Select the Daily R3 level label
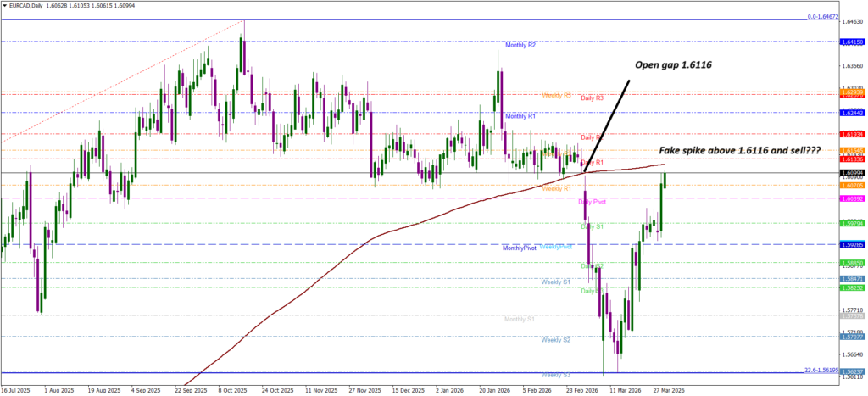Screen dimensions: 868x396 [592, 98]
